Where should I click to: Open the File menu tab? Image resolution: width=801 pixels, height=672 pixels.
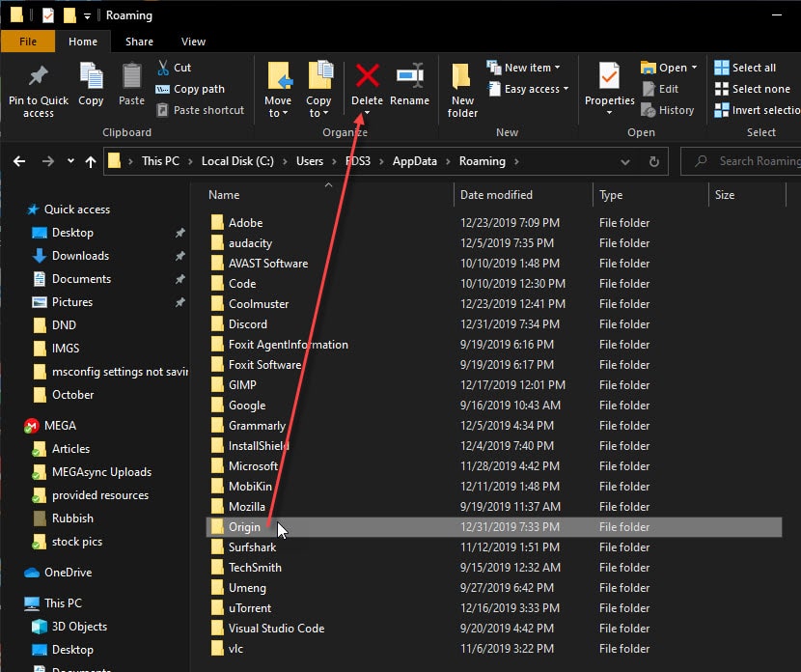coord(28,42)
